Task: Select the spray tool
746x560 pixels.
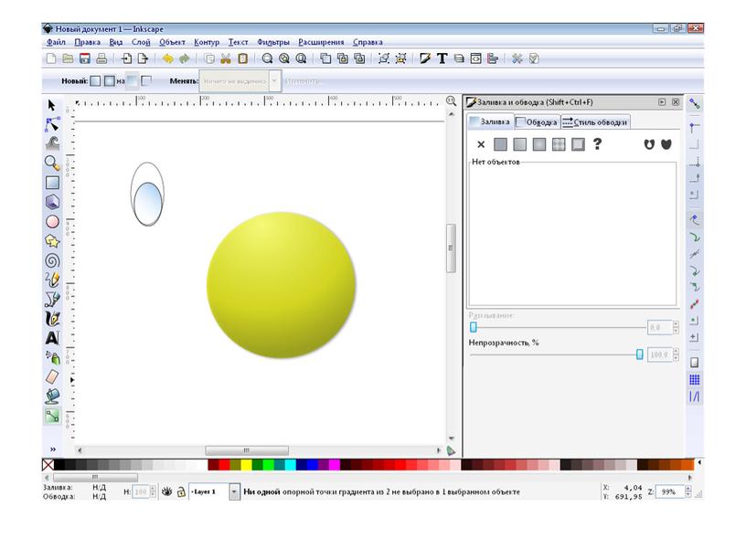Action: click(x=52, y=357)
